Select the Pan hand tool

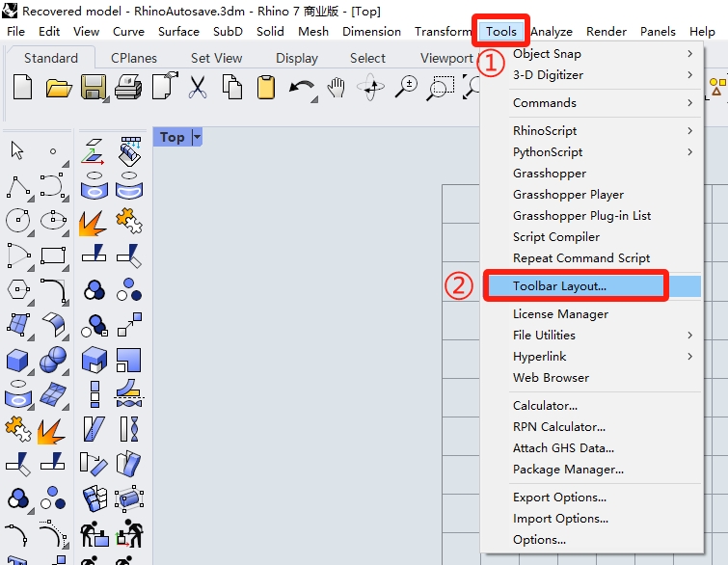(x=336, y=88)
